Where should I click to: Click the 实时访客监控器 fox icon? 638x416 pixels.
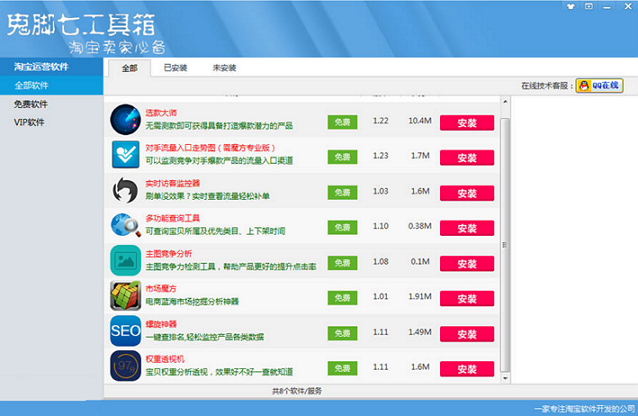(x=125, y=190)
